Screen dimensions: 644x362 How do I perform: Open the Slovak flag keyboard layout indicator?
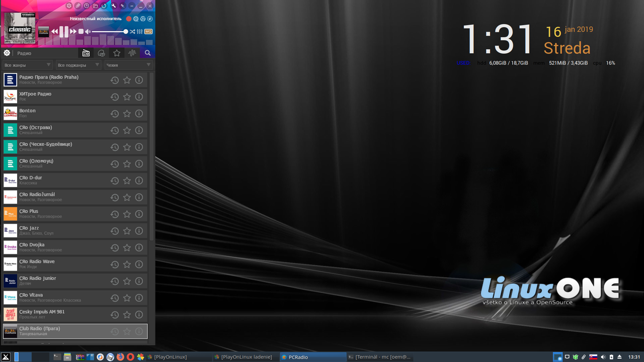pyautogui.click(x=593, y=357)
